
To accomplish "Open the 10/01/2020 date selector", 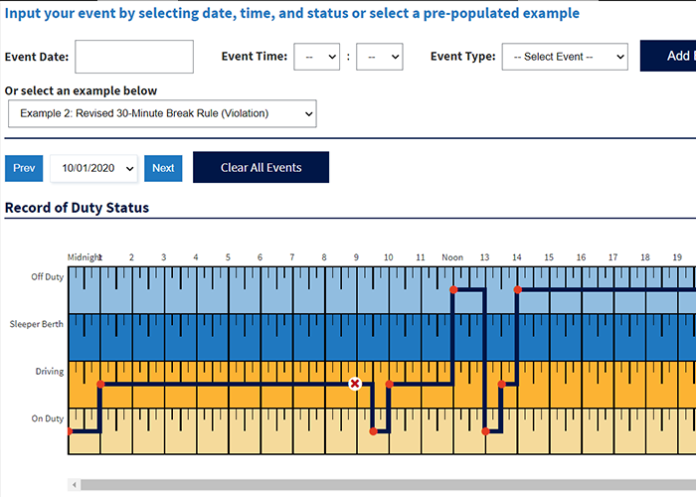I will 94,169.
